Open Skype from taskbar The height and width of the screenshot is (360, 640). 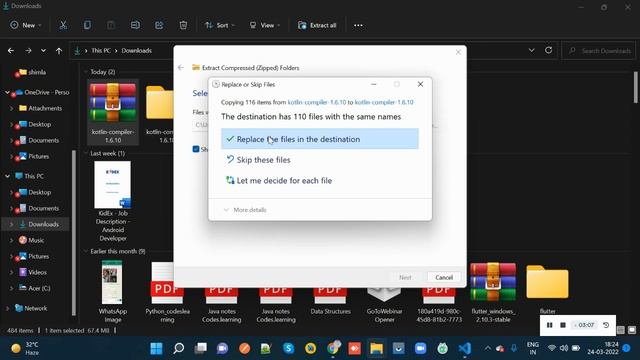[x=289, y=348]
